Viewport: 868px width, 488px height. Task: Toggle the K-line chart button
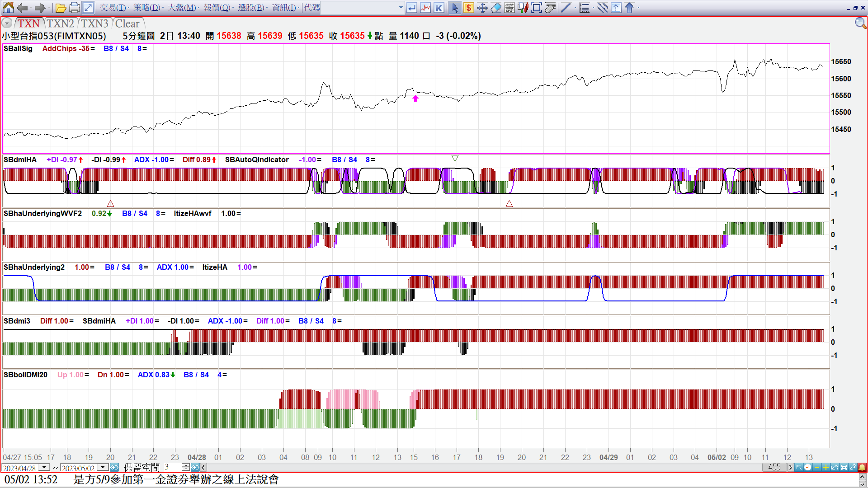pos(439,8)
